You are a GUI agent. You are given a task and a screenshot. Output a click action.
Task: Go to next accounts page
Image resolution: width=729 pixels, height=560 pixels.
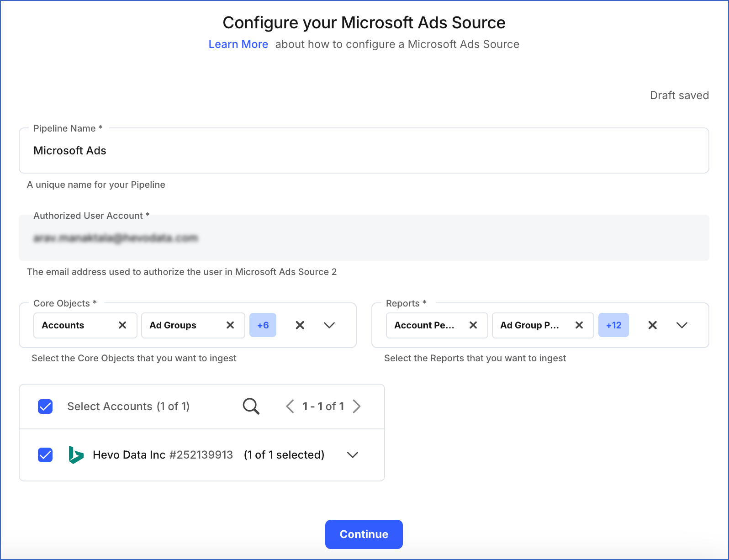[357, 406]
